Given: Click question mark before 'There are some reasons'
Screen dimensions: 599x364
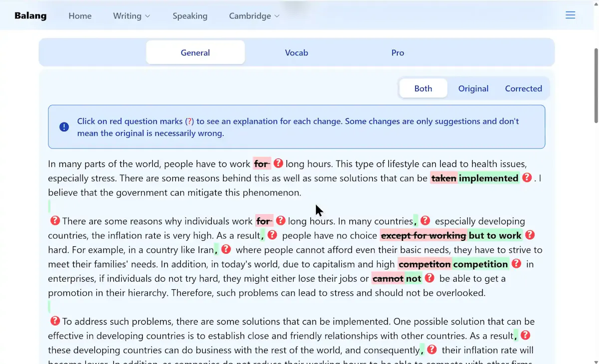Looking at the screenshot, I should tap(55, 221).
